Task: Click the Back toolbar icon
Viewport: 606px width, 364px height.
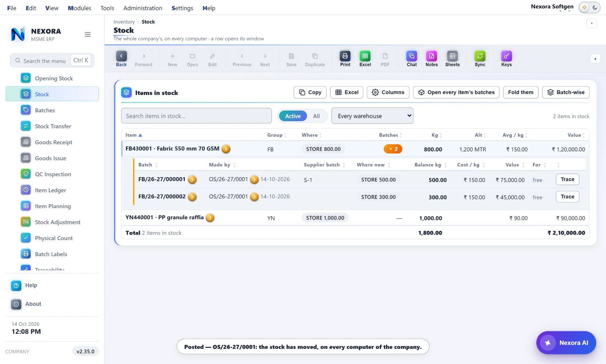Action: pyautogui.click(x=121, y=59)
